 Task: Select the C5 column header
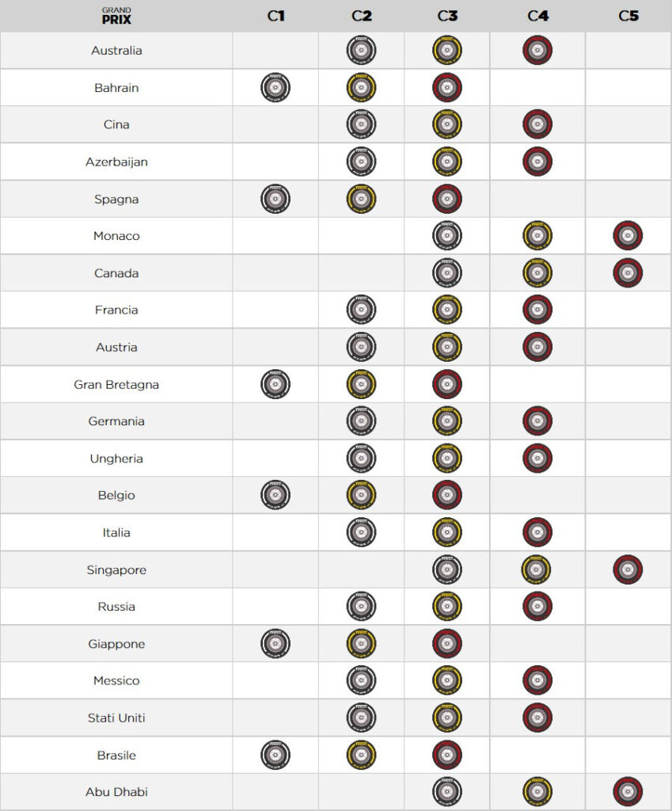coord(628,16)
